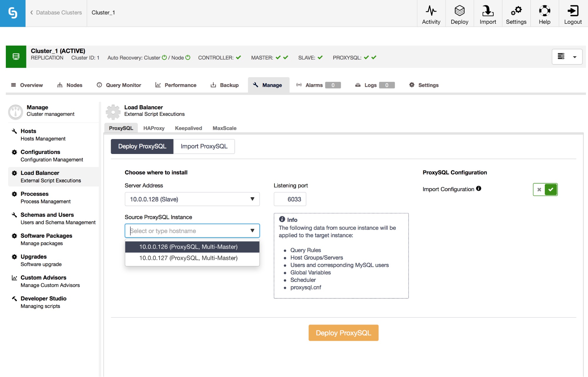Switch to the Nodes tab
Image resolution: width=588 pixels, height=377 pixels.
(x=70, y=85)
